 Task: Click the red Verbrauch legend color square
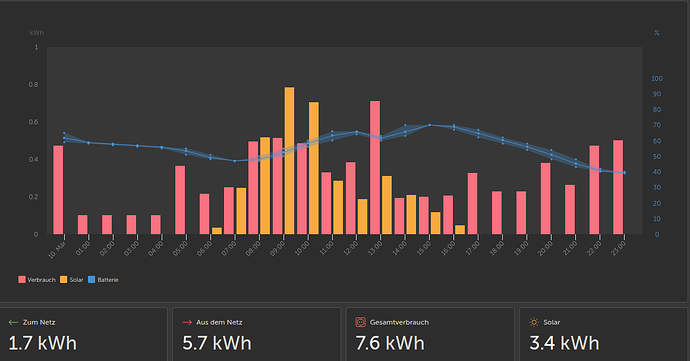pos(22,280)
